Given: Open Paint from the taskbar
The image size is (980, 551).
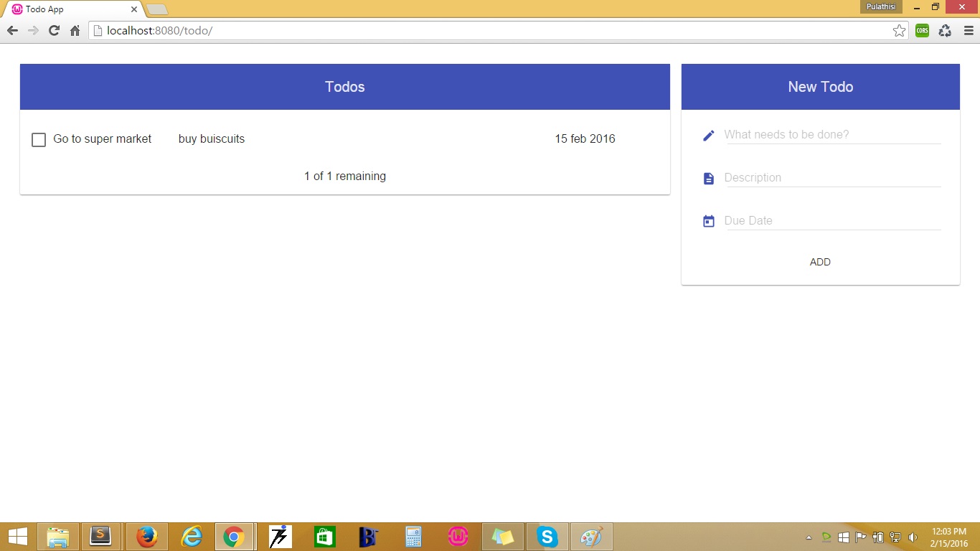Looking at the screenshot, I should click(x=591, y=537).
